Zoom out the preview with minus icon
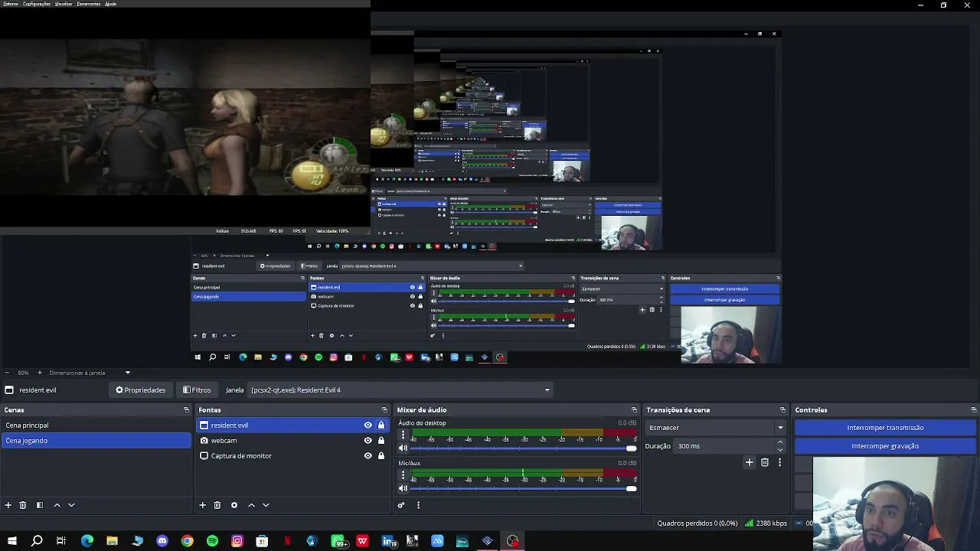This screenshot has width=980, height=551. point(7,373)
